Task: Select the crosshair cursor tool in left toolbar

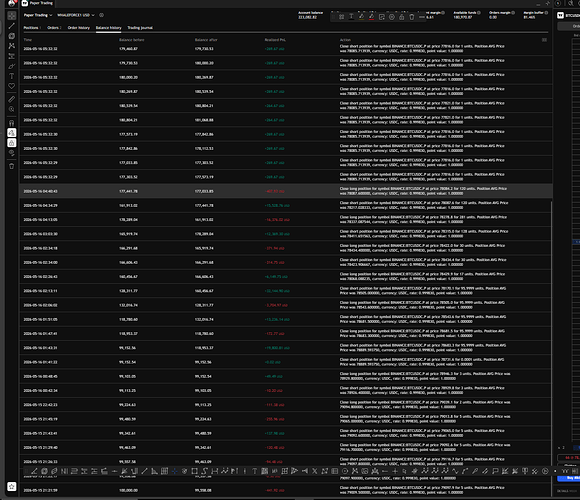Action: pos(12,16)
